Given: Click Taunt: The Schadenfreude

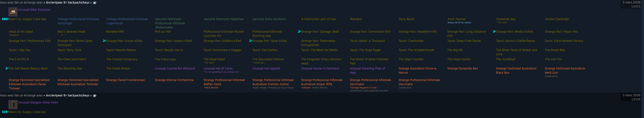Looking at the screenshot, I should (x=416, y=50).
